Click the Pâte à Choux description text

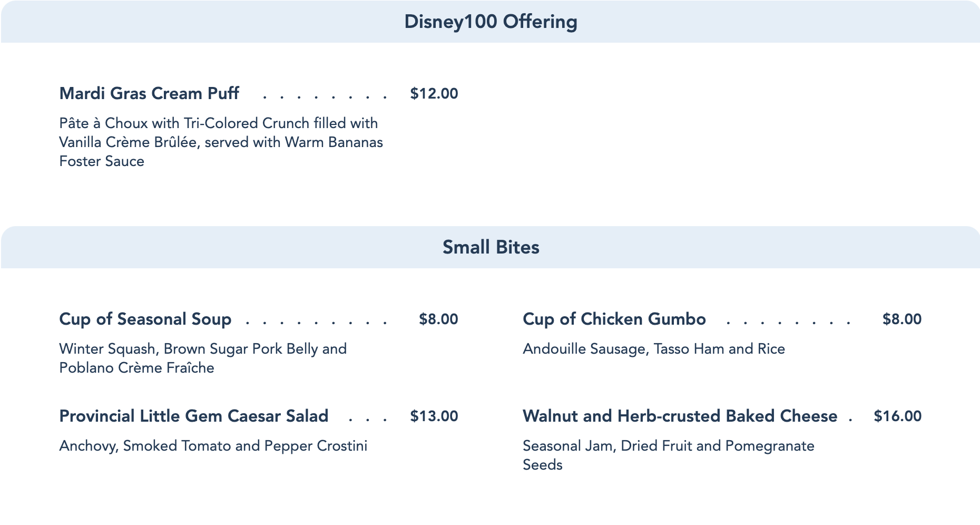221,142
